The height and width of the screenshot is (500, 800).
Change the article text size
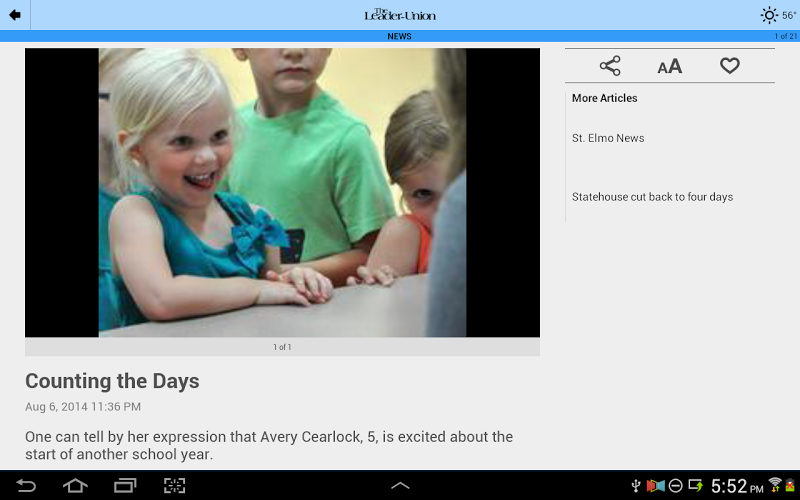tap(669, 66)
